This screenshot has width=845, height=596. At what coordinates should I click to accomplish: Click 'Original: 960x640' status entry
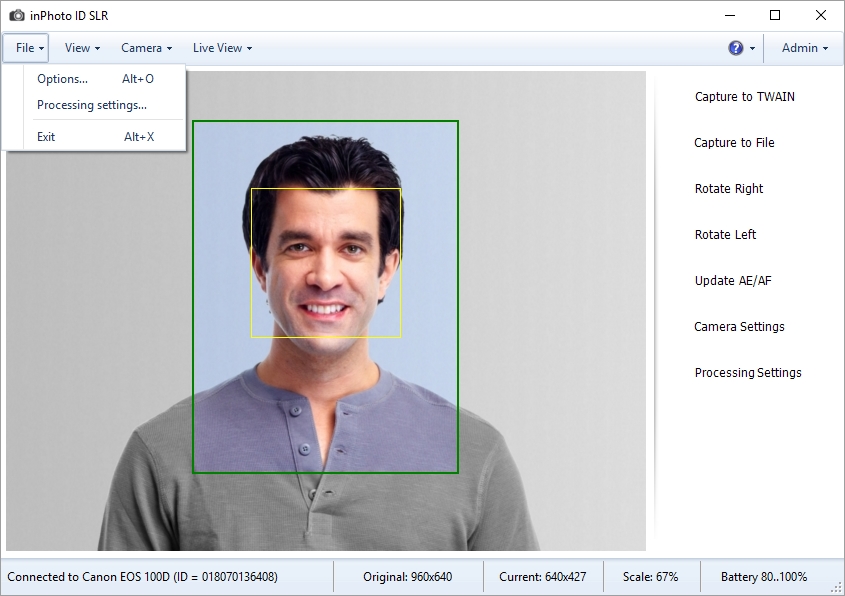407,577
